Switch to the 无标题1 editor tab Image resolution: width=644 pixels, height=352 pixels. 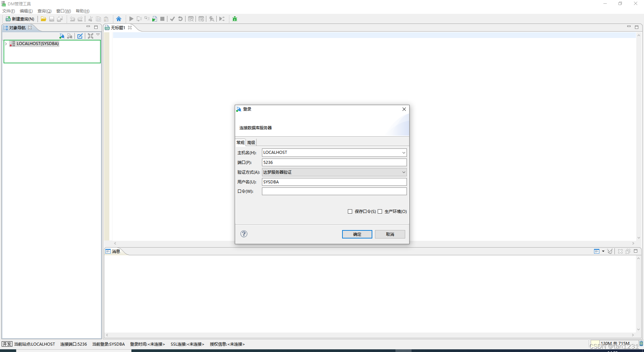[118, 28]
